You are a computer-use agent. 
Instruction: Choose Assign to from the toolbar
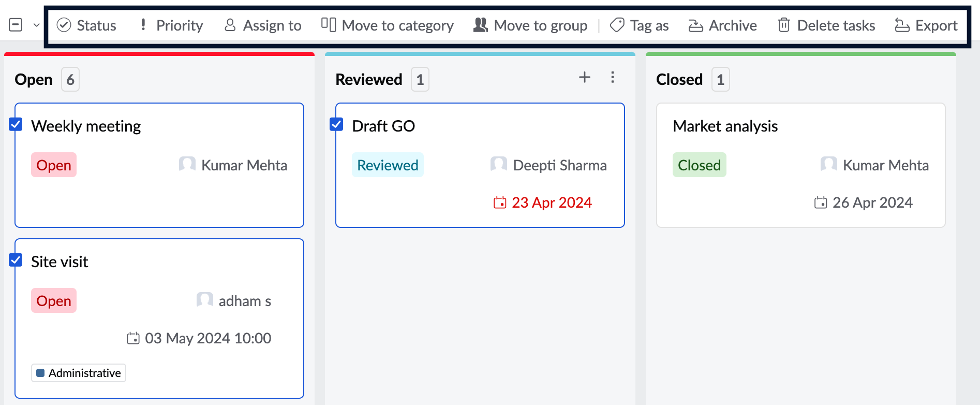click(263, 25)
